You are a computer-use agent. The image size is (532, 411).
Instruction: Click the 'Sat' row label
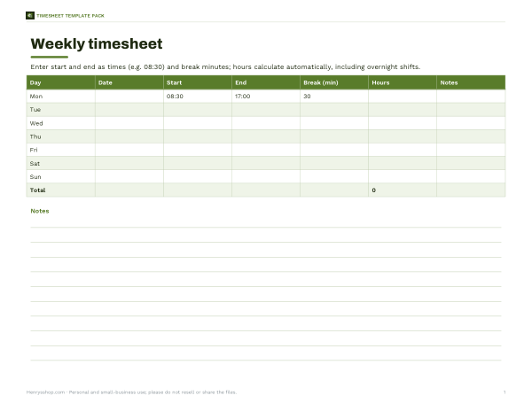click(x=35, y=163)
